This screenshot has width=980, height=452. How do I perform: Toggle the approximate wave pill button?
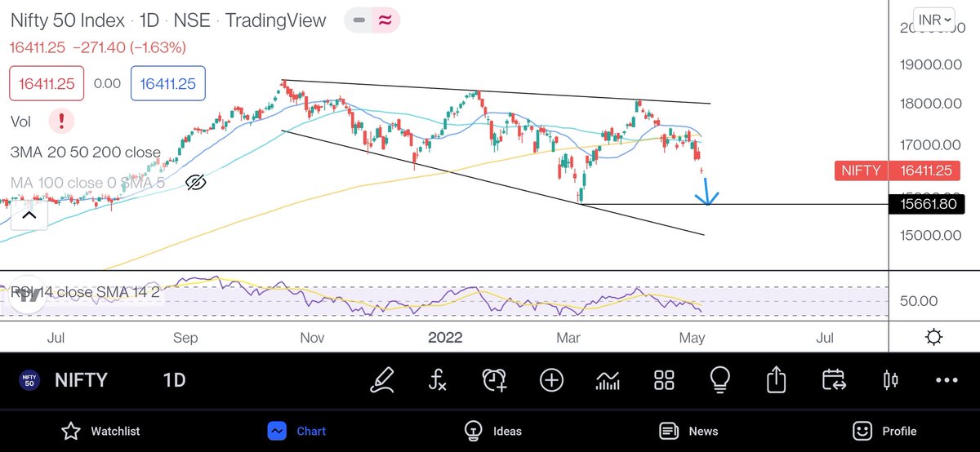tap(385, 20)
